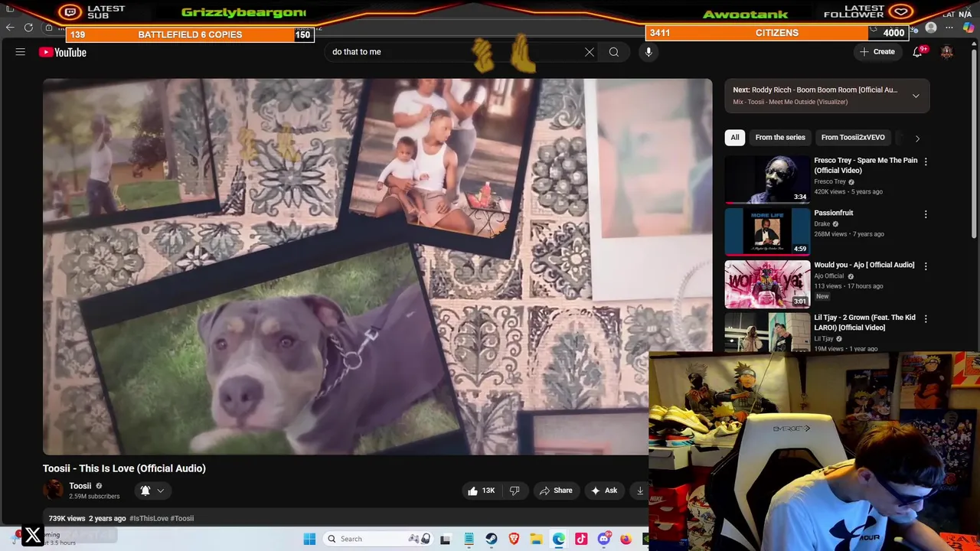Open the Toosii channel name link

(x=80, y=485)
